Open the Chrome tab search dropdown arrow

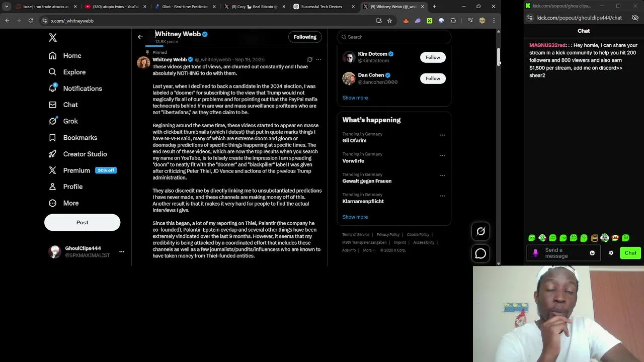7,7
